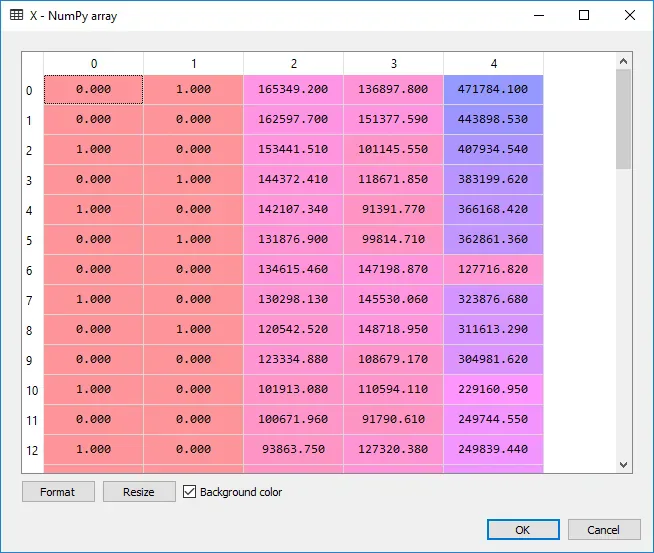Select column header 2
This screenshot has width=654, height=553.
pos(294,63)
